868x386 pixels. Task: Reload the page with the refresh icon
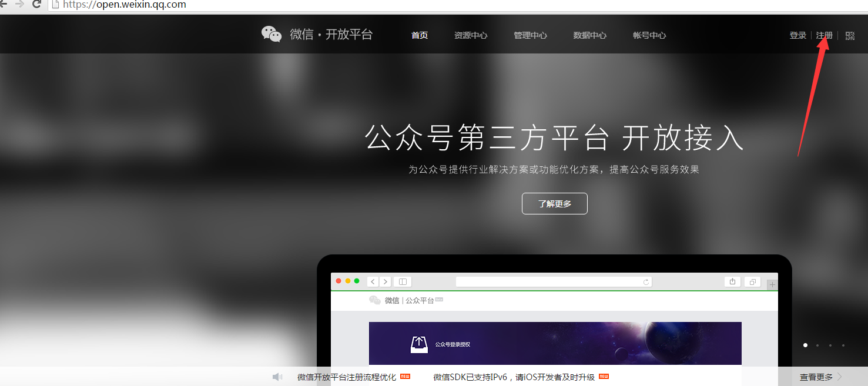tap(36, 4)
